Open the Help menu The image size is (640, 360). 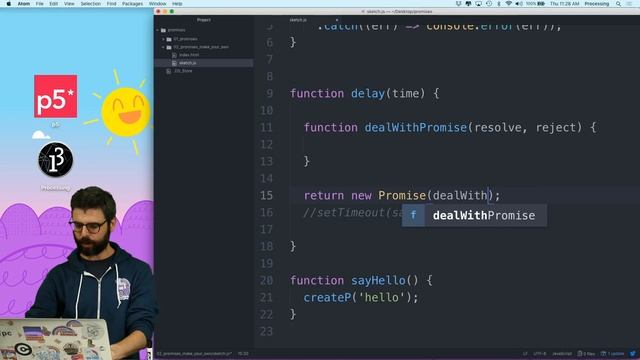click(177, 4)
